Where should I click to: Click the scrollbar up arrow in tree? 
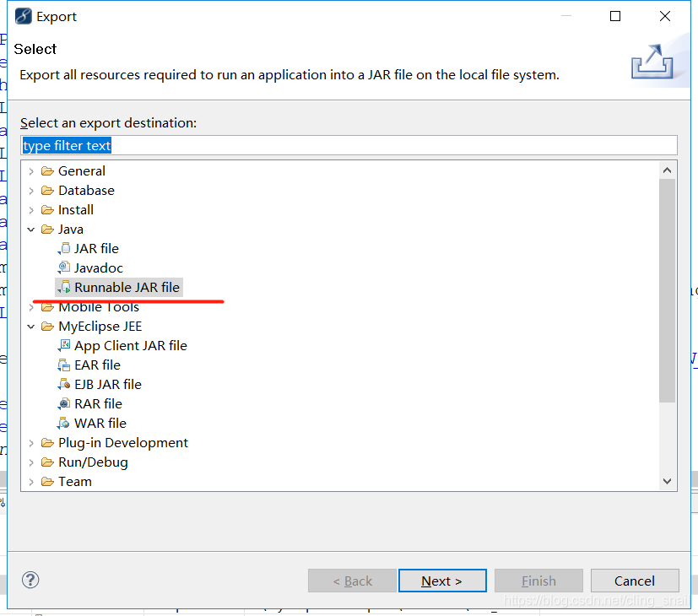667,170
